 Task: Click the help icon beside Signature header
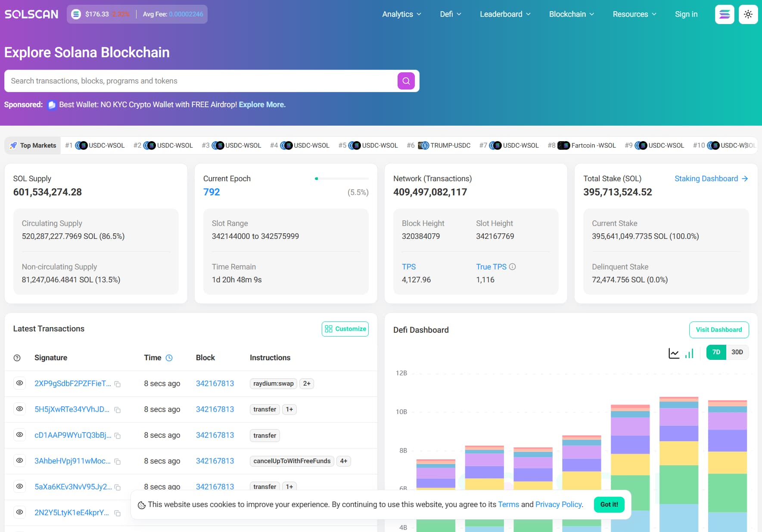(x=17, y=358)
